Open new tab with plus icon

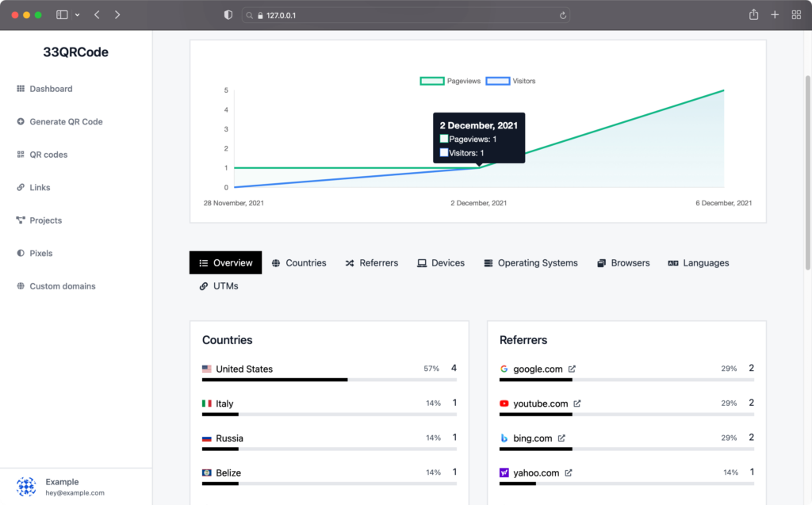click(x=775, y=15)
